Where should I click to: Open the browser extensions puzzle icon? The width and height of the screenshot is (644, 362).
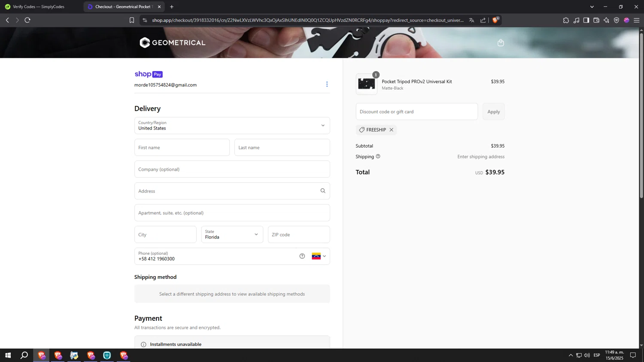click(x=566, y=20)
